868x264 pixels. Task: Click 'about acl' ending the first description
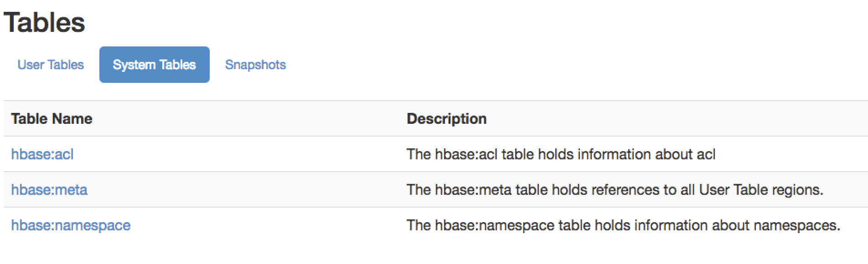(x=685, y=154)
